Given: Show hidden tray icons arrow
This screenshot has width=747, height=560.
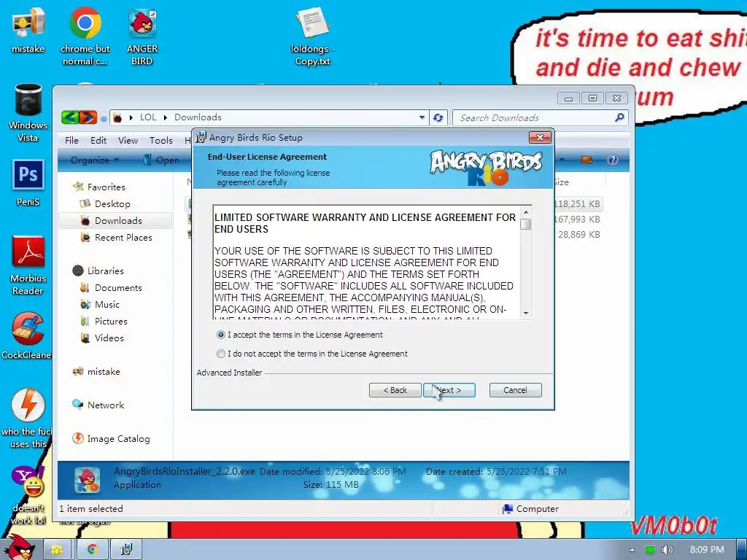Looking at the screenshot, I should [632, 550].
